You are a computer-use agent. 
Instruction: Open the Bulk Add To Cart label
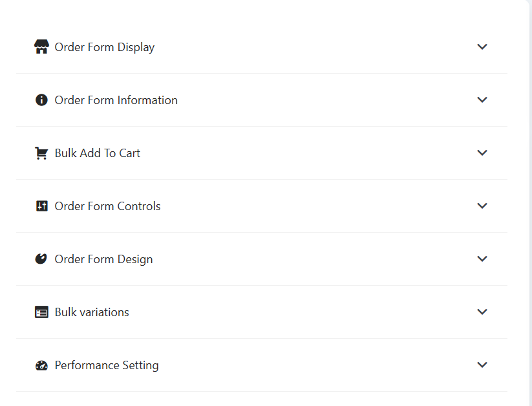click(x=98, y=153)
